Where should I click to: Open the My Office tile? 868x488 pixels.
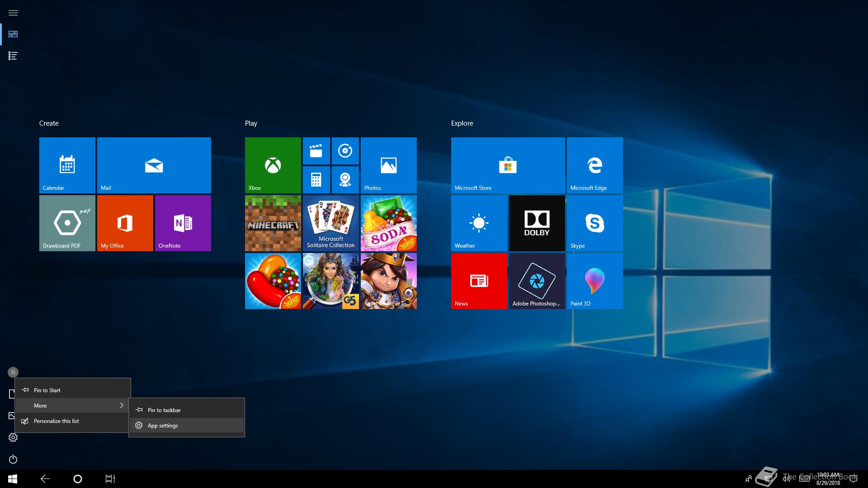[125, 223]
